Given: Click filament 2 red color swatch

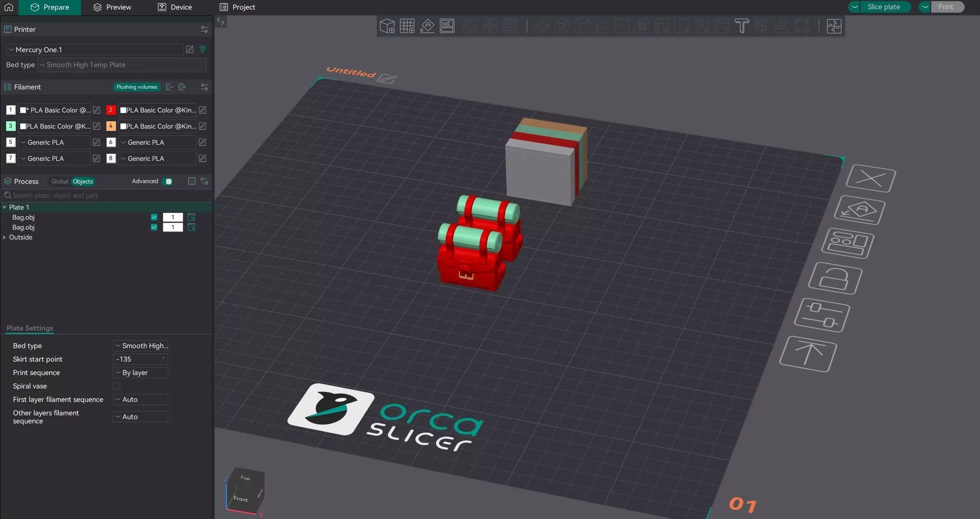Looking at the screenshot, I should tap(111, 110).
